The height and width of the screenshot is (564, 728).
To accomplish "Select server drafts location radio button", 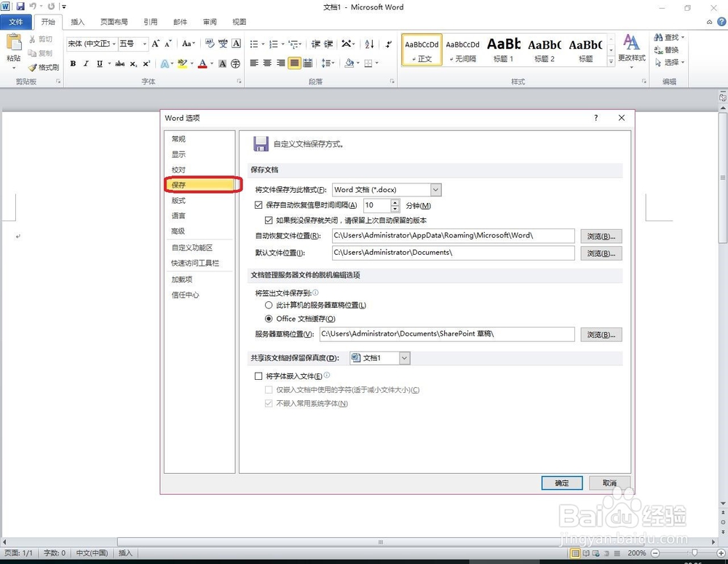I will 269,305.
